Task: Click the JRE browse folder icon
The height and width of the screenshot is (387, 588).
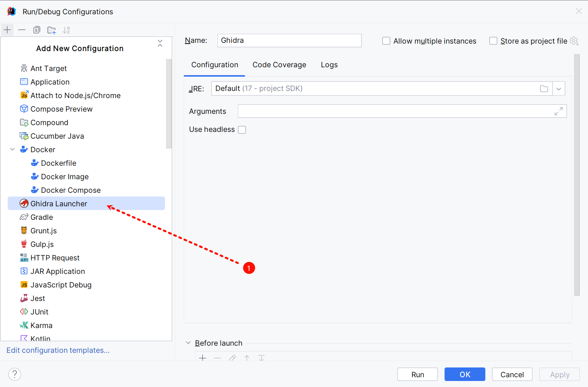Action: click(x=544, y=89)
